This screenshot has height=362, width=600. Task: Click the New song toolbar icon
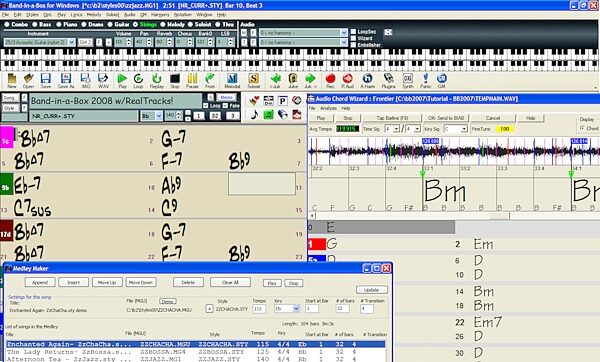(x=12, y=79)
